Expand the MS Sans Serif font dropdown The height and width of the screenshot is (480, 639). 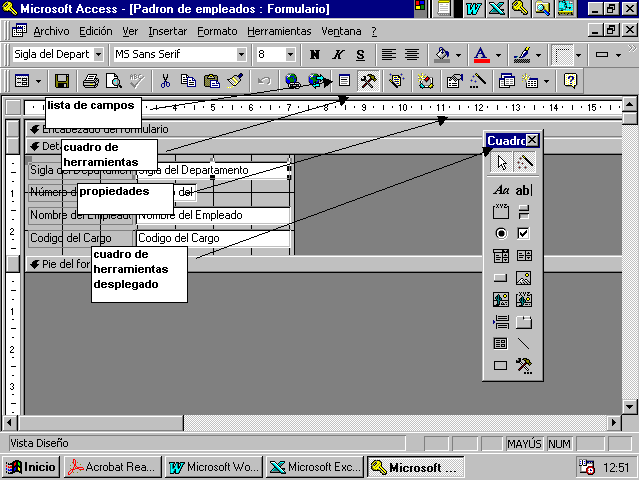[x=242, y=54]
